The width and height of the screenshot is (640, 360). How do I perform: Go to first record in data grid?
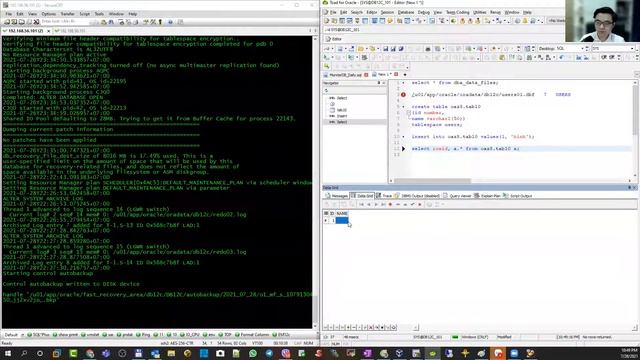[361, 204]
